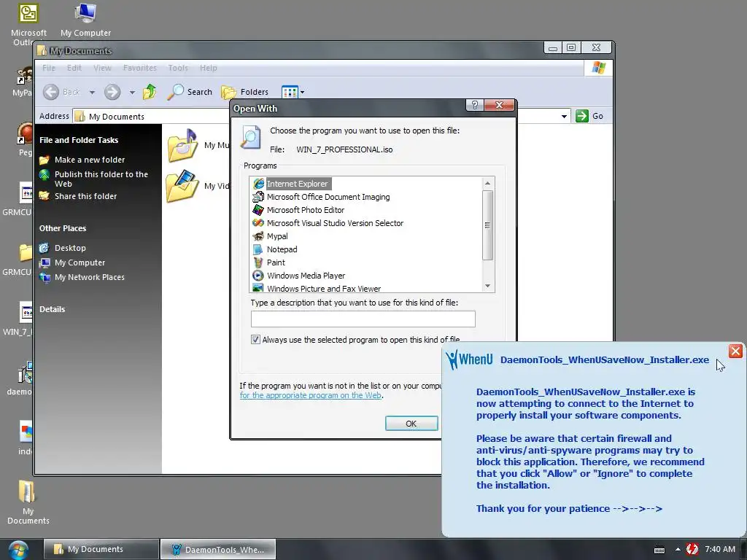The width and height of the screenshot is (747, 560).
Task: Click program list scroll up arrow
Action: [487, 183]
